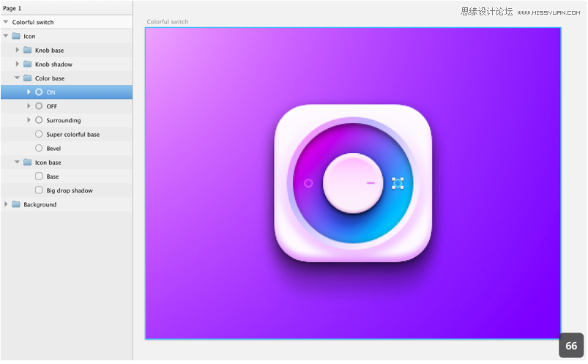The image size is (588, 364).
Task: Click the selected blue ON ring on canvas
Action: (x=398, y=183)
